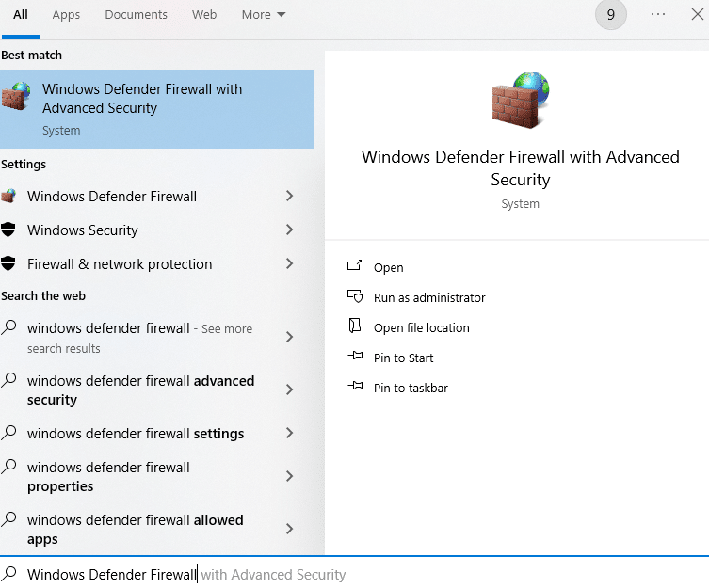Click the Pin to Start pin icon
Viewport: 709px width, 588px height.
pos(355,356)
